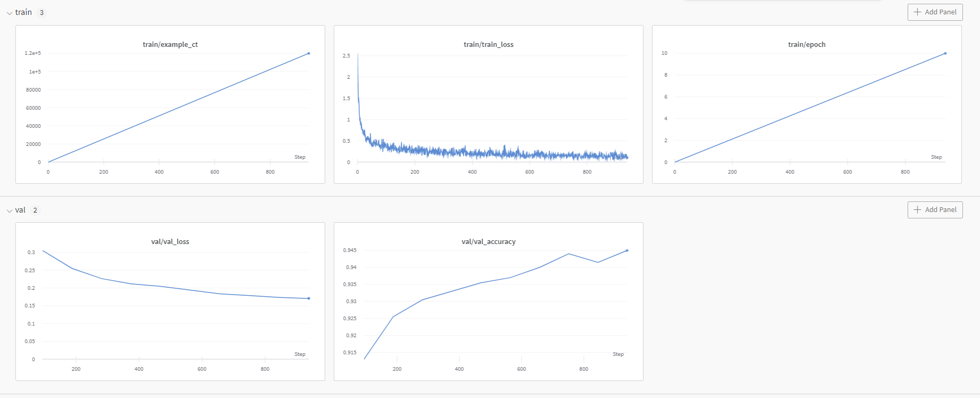Click the last data point on val/val_accuracy
This screenshot has height=398, width=980.
(x=627, y=250)
